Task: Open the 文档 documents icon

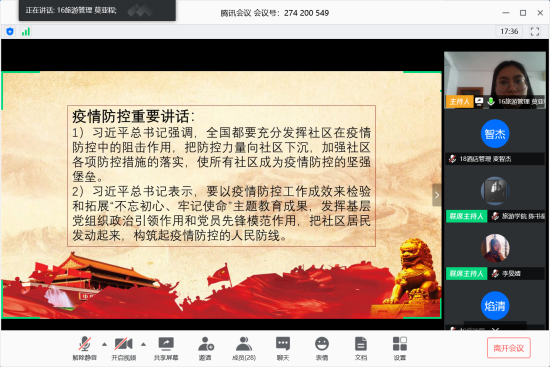Action: (361, 348)
